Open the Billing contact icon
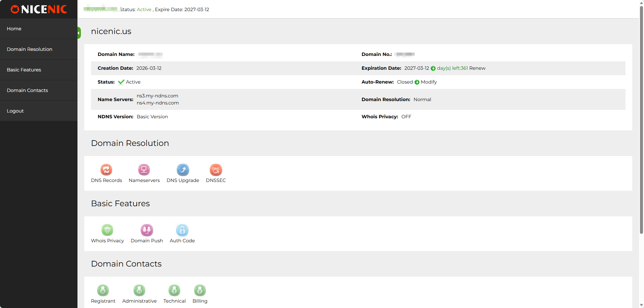Image resolution: width=644 pixels, height=308 pixels. point(200,290)
